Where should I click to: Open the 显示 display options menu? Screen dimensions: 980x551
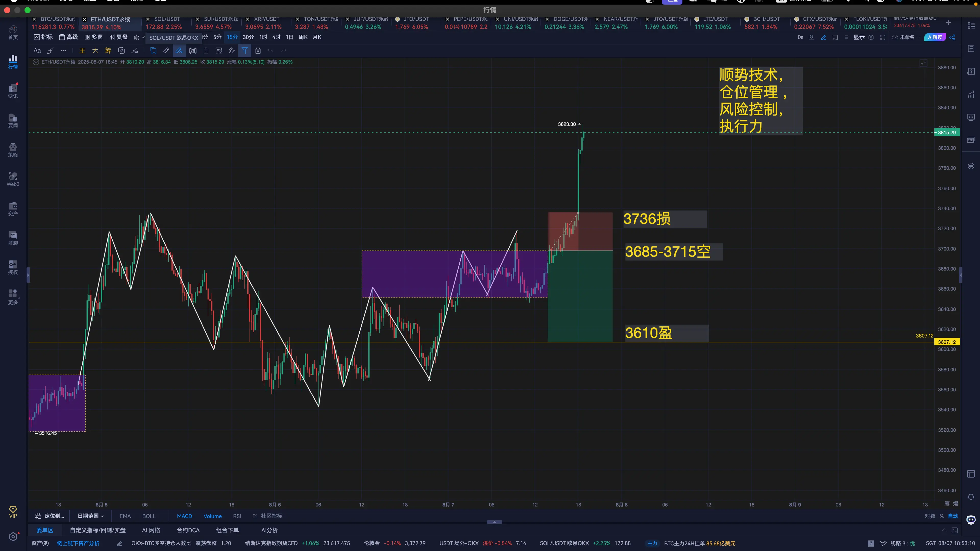pos(859,37)
